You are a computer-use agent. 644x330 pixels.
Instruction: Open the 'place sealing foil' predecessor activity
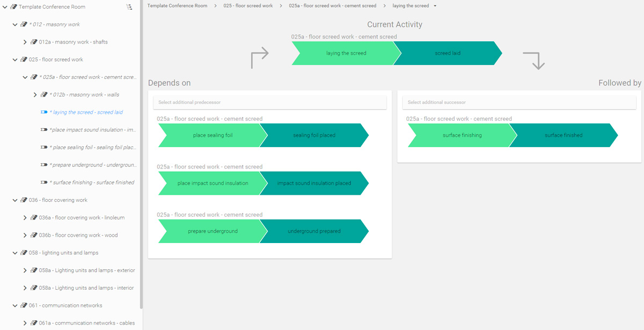[x=213, y=135]
